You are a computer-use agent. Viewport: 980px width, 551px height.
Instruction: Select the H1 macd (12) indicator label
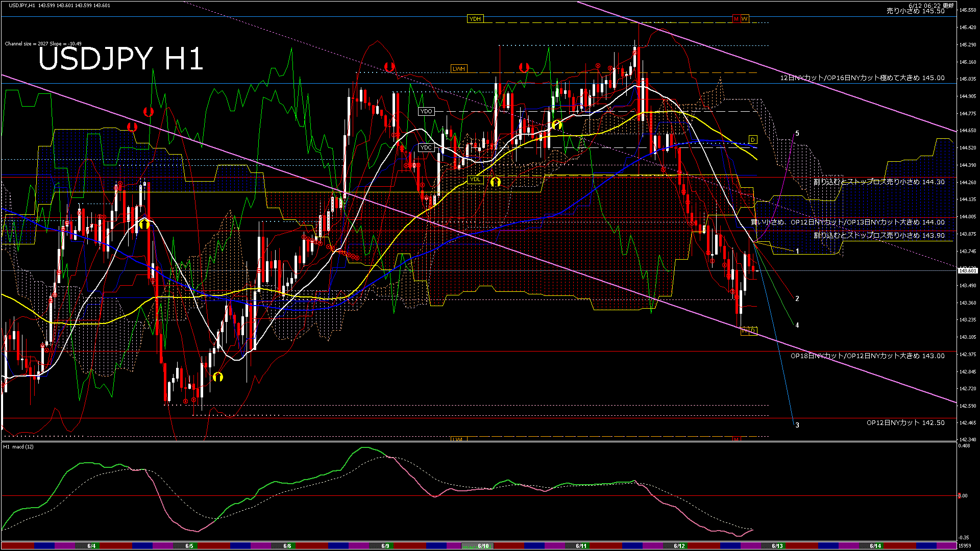point(18,447)
